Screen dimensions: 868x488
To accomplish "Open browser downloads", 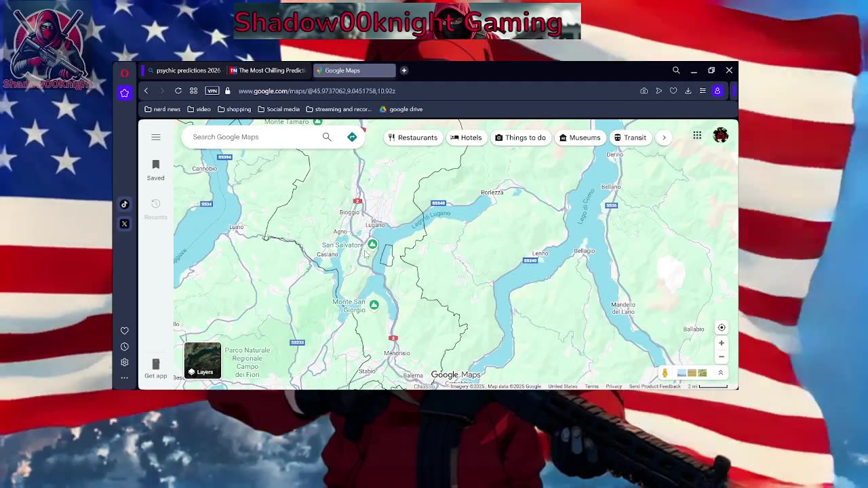I will pos(688,91).
